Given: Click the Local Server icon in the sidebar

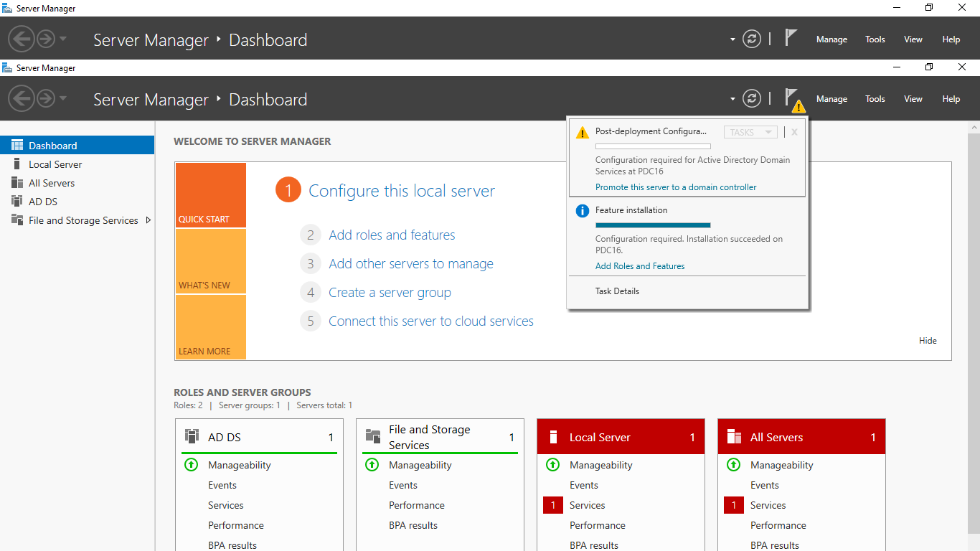Looking at the screenshot, I should (x=17, y=164).
